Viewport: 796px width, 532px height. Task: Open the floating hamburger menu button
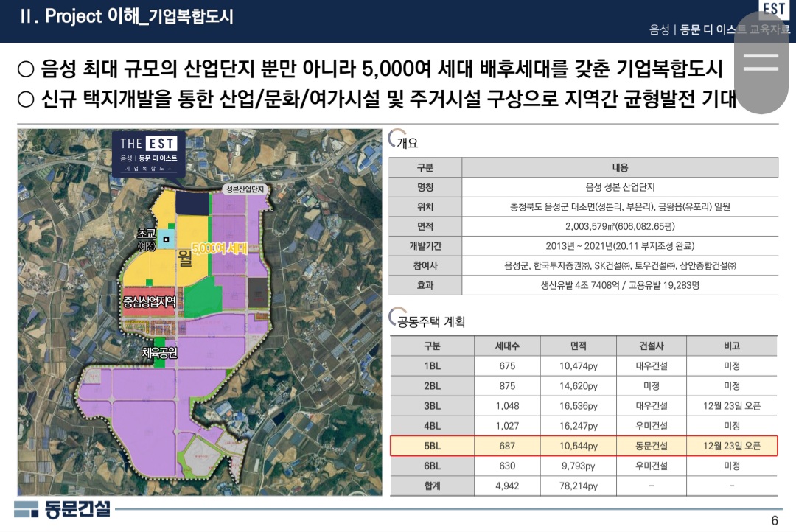pyautogui.click(x=761, y=63)
